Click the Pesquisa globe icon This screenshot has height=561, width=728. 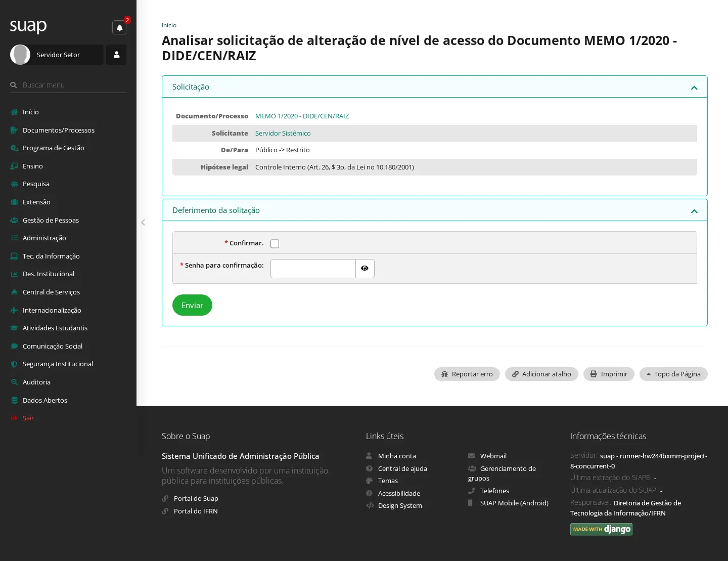click(x=14, y=184)
